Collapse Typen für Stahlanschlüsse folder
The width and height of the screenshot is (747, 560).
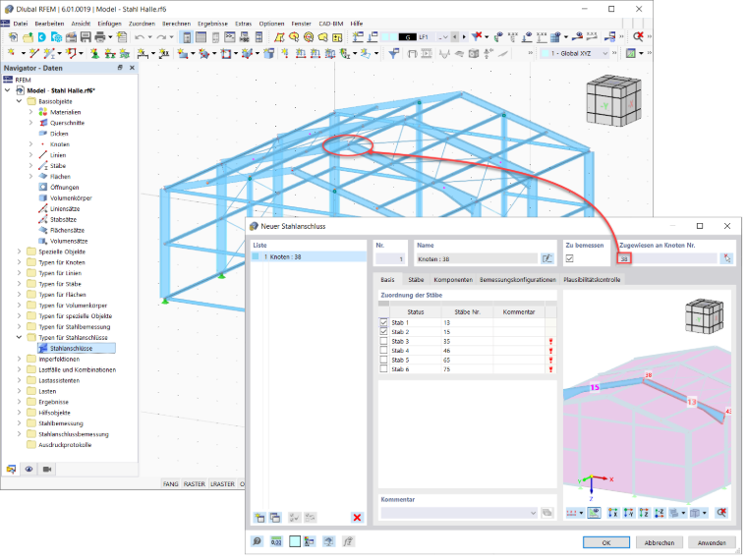[19, 337]
